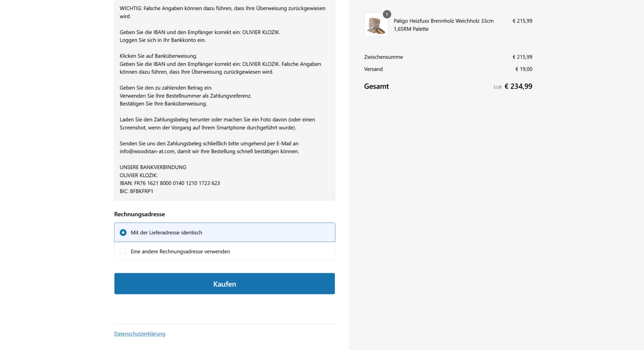Click the Rechnungsadresse section heading
This screenshot has height=350, width=644.
pos(140,214)
